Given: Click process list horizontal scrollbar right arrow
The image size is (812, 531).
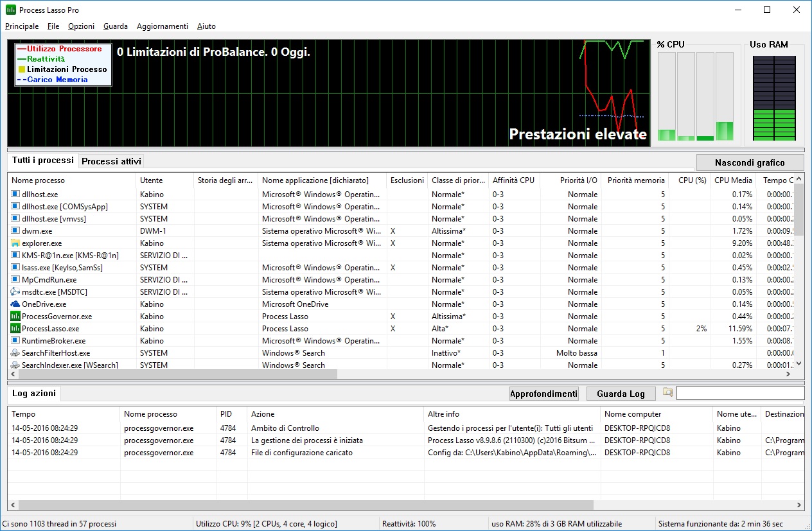Looking at the screenshot, I should pyautogui.click(x=788, y=374).
